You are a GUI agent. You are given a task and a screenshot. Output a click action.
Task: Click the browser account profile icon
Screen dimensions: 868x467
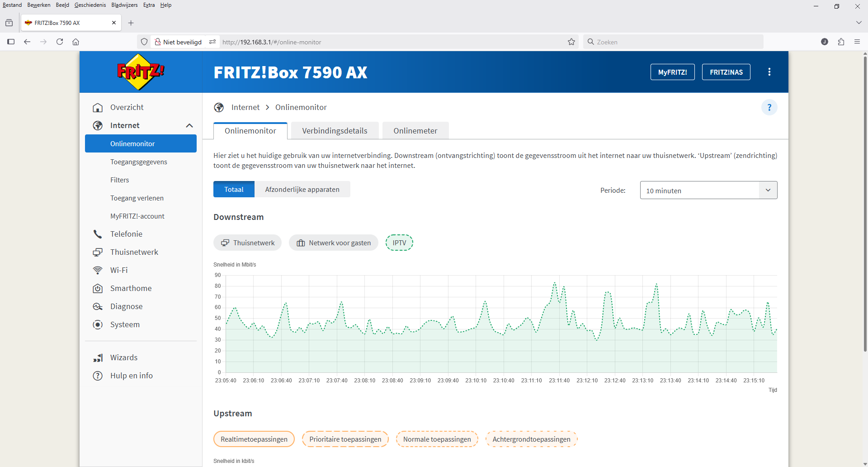pyautogui.click(x=825, y=42)
